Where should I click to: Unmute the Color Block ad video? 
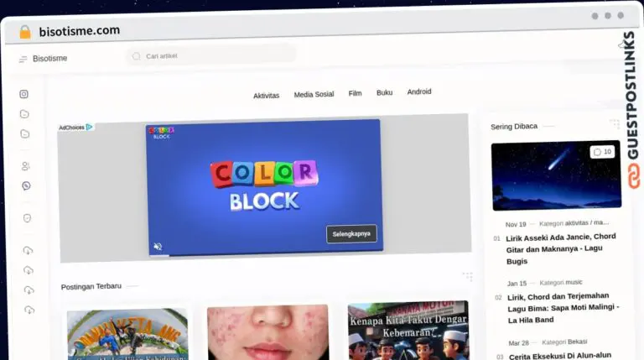(x=157, y=246)
